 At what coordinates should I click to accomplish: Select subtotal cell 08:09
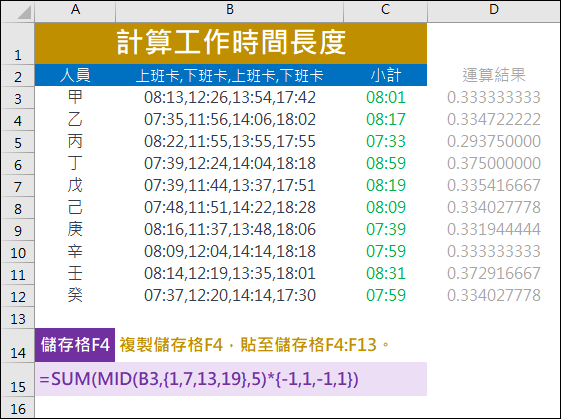pyautogui.click(x=385, y=208)
